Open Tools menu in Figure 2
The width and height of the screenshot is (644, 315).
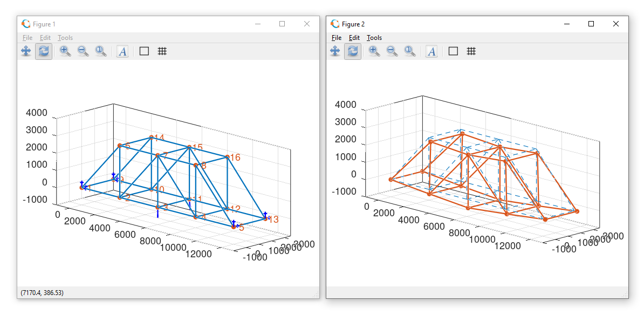(374, 38)
